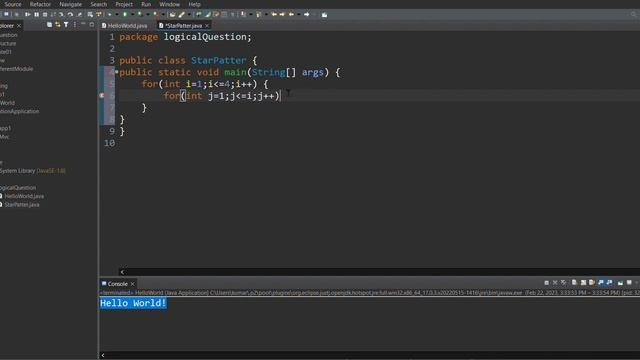Click the Back navigation arrow in toolbar
The width and height of the screenshot is (640, 360).
(291, 14)
